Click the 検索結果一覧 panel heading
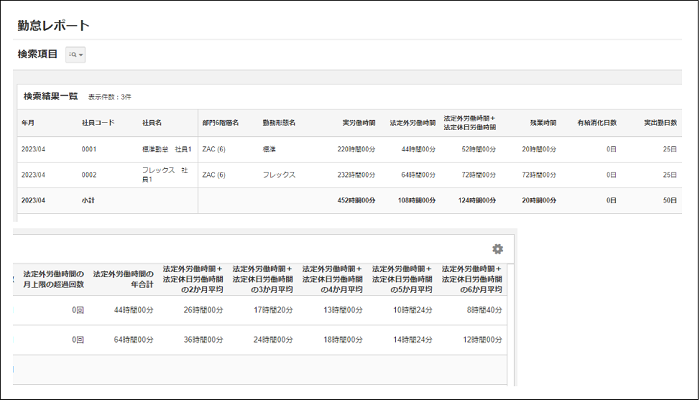The width and height of the screenshot is (700, 402). (50, 96)
